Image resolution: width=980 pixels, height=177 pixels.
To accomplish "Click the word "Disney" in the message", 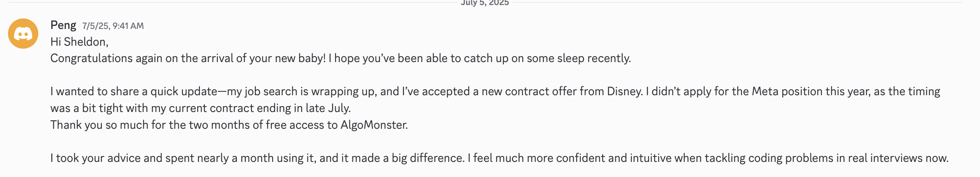I will coord(625,91).
